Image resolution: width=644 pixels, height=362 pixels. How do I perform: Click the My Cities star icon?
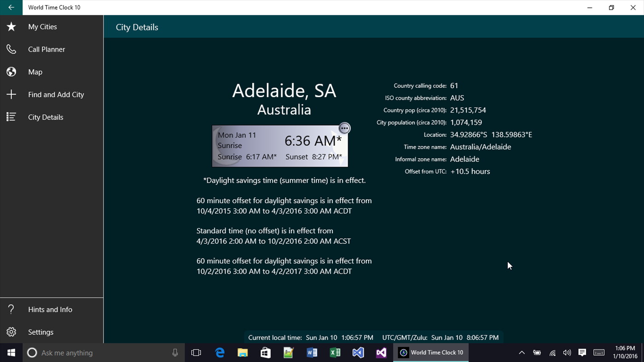tap(11, 27)
